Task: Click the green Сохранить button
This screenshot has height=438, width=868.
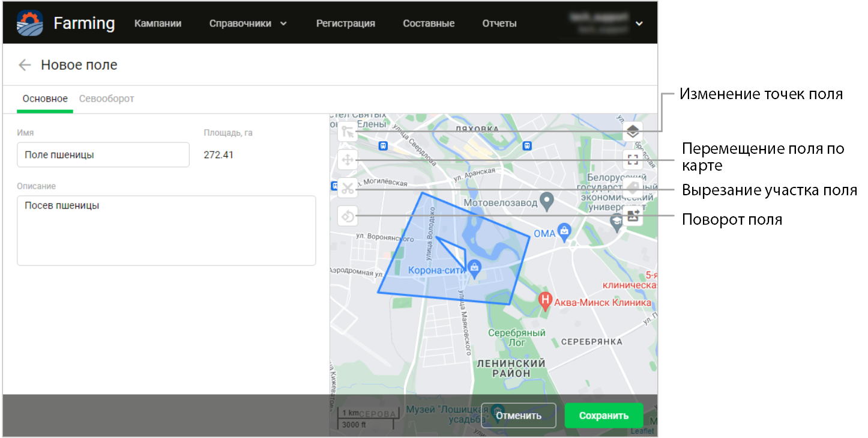Action: pyautogui.click(x=604, y=415)
